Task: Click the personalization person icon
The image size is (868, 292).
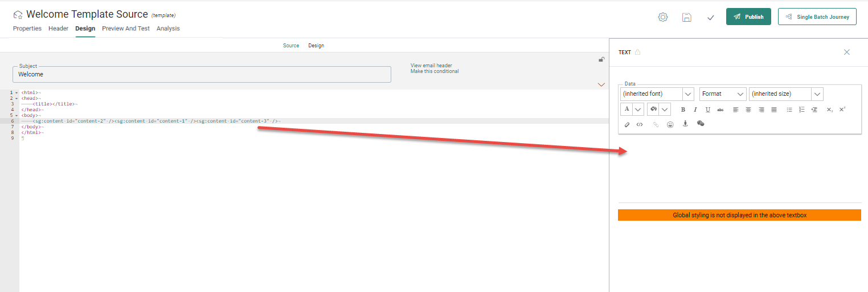Action: tap(685, 124)
